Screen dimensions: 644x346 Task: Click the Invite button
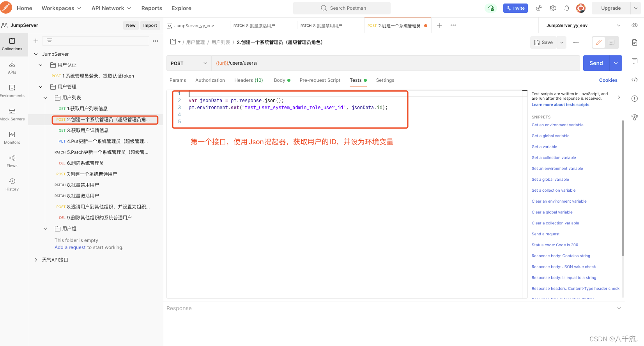click(x=515, y=8)
